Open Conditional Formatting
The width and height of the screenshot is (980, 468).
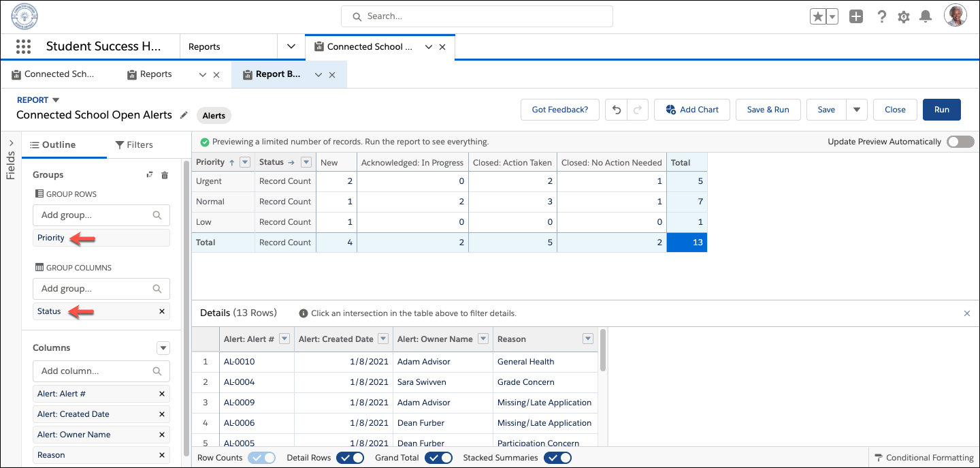click(924, 458)
